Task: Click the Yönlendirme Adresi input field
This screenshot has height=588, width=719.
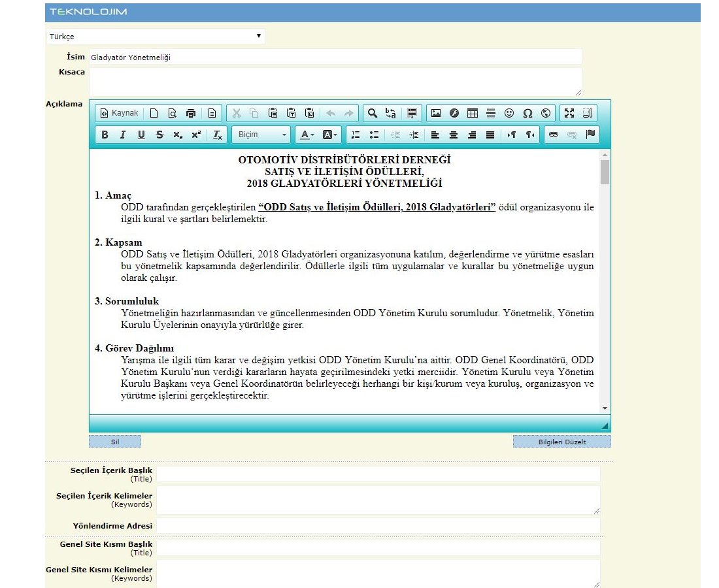Action: (x=378, y=526)
